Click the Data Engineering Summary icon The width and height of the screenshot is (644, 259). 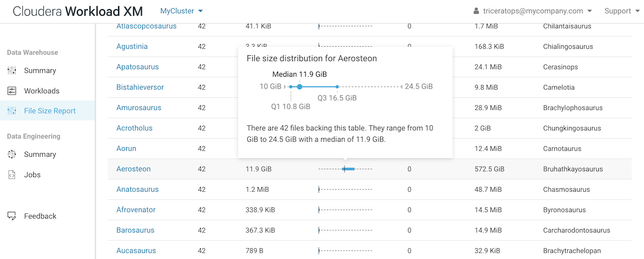click(12, 154)
